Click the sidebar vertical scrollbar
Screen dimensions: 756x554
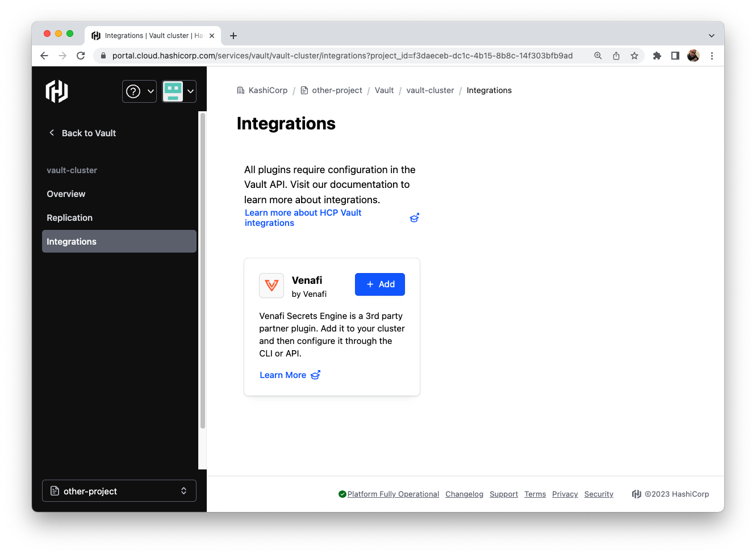pyautogui.click(x=202, y=270)
